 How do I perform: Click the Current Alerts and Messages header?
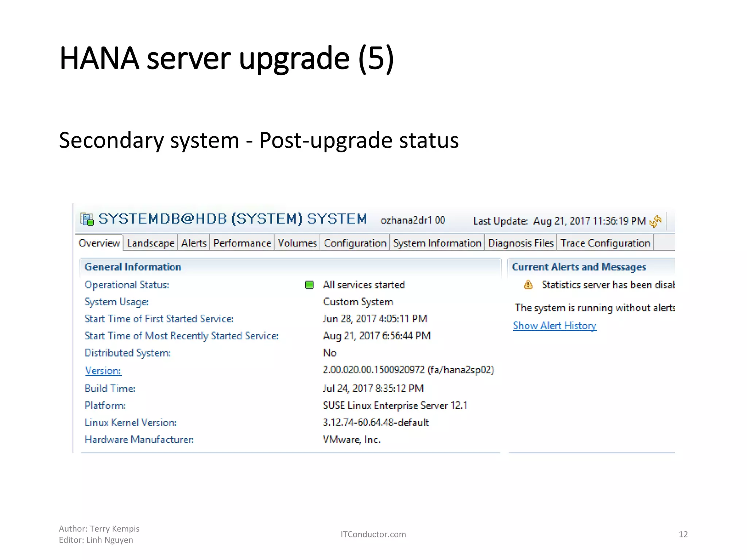click(x=579, y=267)
